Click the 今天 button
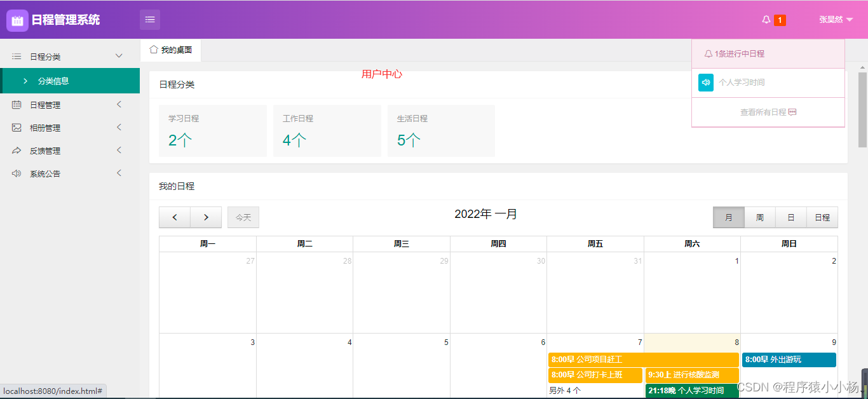The image size is (868, 399). [243, 217]
